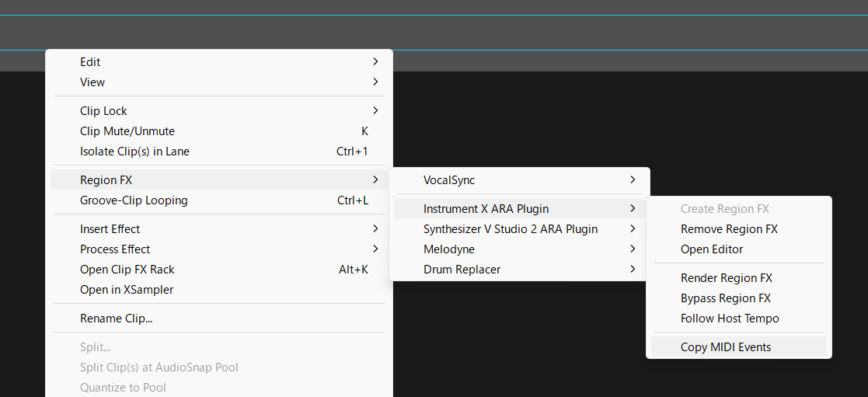The width and height of the screenshot is (868, 397).
Task: Expand the Melodyne submenu
Action: tap(519, 249)
